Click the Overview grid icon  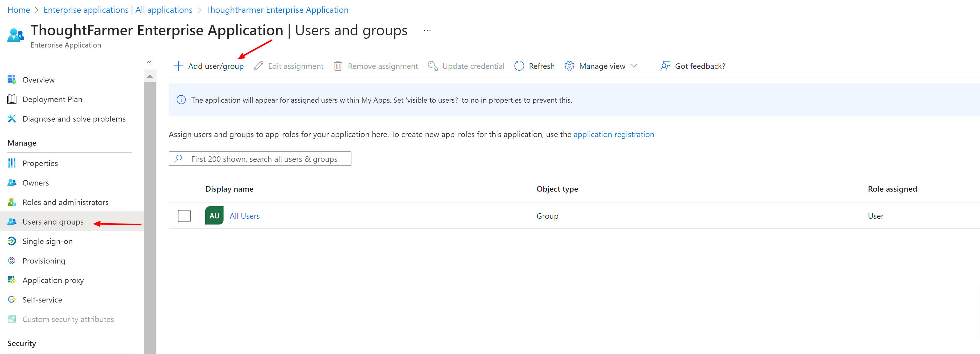coord(12,80)
